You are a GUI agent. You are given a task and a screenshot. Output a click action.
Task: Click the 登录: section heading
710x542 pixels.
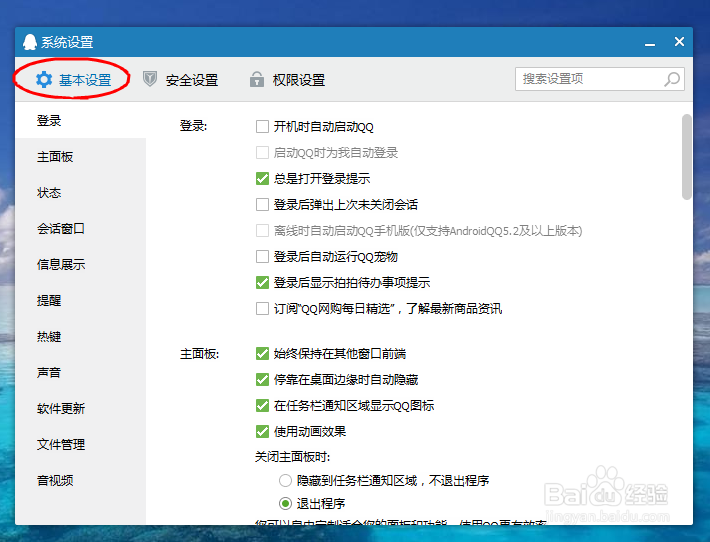pos(193,126)
